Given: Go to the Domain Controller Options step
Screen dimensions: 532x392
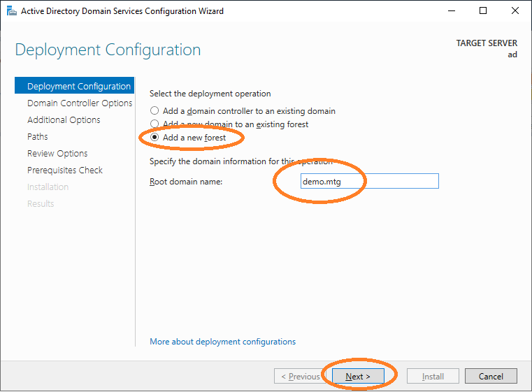Looking at the screenshot, I should (x=79, y=103).
